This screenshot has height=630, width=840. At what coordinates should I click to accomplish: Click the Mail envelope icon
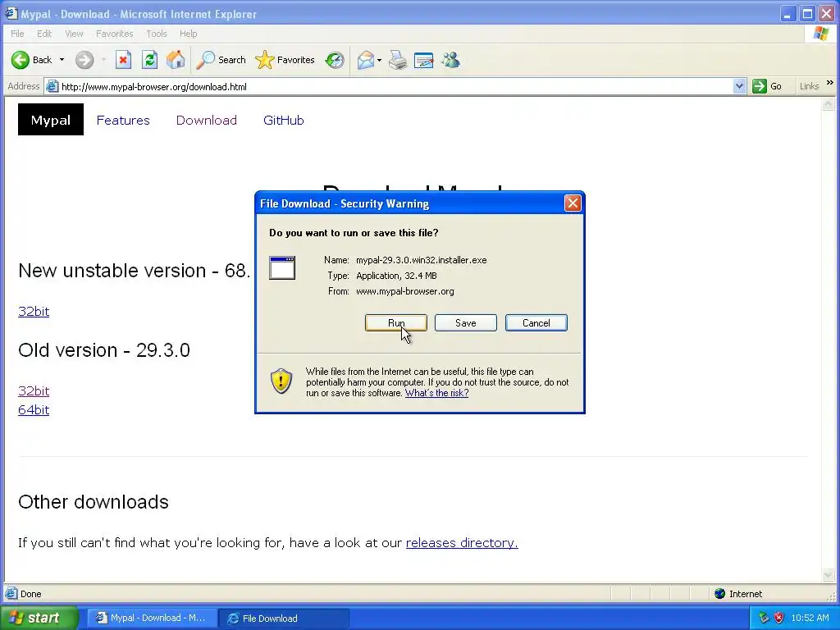[365, 60]
